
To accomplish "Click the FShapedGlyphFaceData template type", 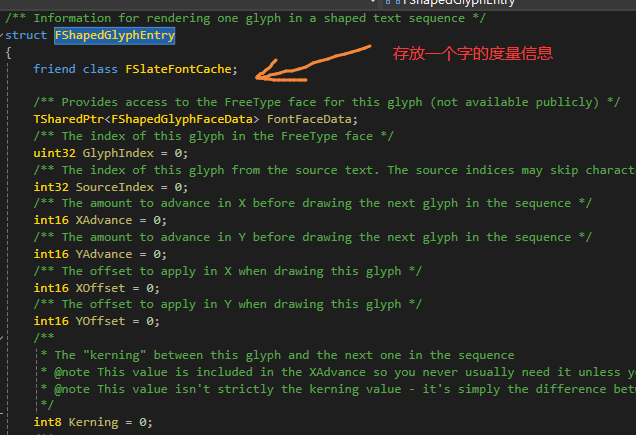I will (x=182, y=119).
